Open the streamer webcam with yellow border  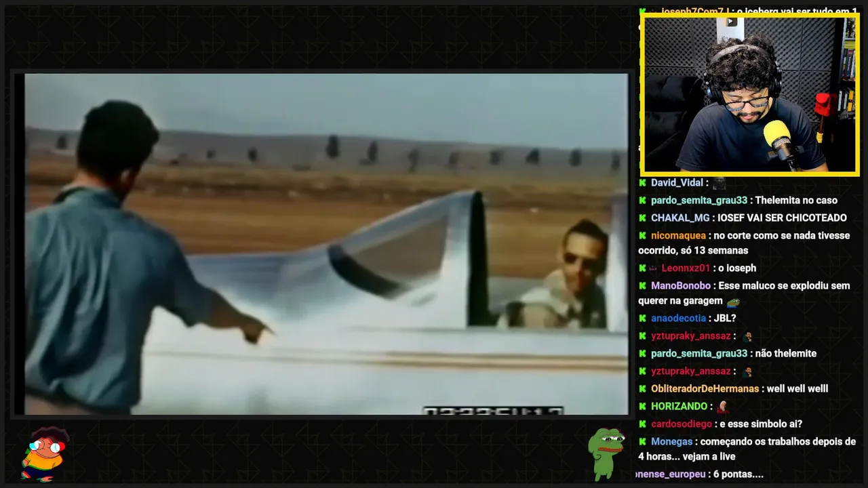749,94
